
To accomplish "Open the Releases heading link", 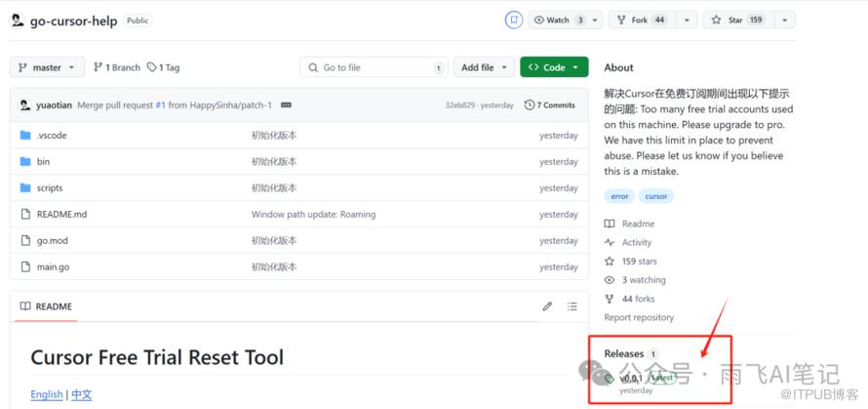I will pyautogui.click(x=624, y=353).
